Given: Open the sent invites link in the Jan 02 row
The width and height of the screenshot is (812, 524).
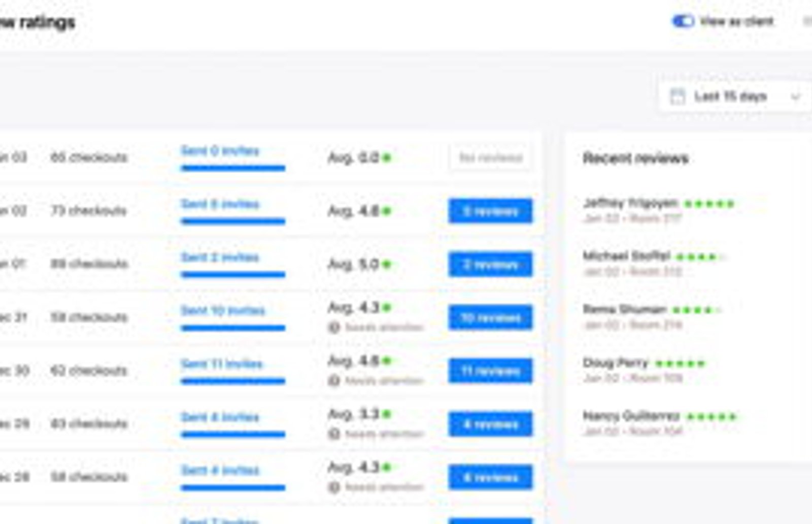Looking at the screenshot, I should pyautogui.click(x=220, y=204).
